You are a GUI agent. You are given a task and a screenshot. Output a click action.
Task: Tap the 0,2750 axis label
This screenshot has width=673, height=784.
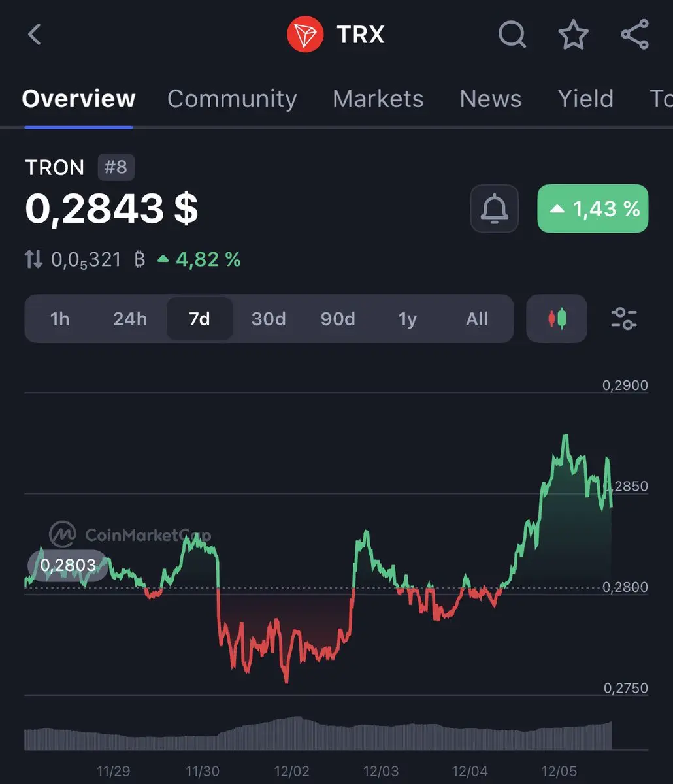(625, 688)
